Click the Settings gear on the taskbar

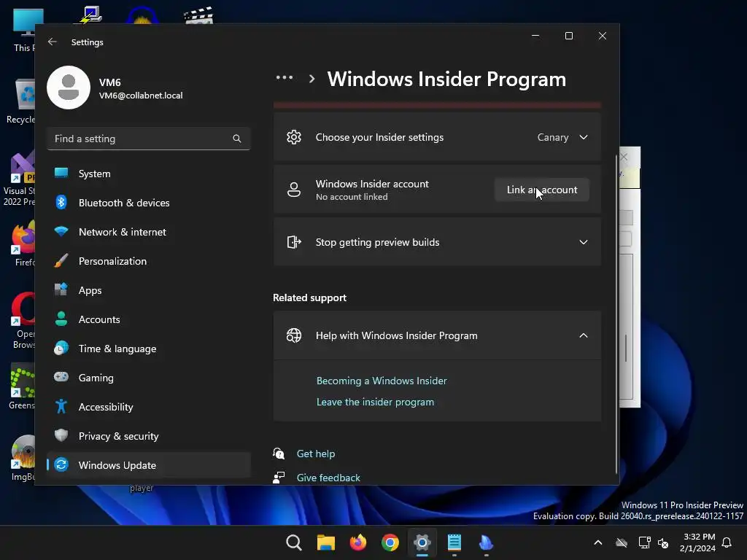(x=422, y=542)
